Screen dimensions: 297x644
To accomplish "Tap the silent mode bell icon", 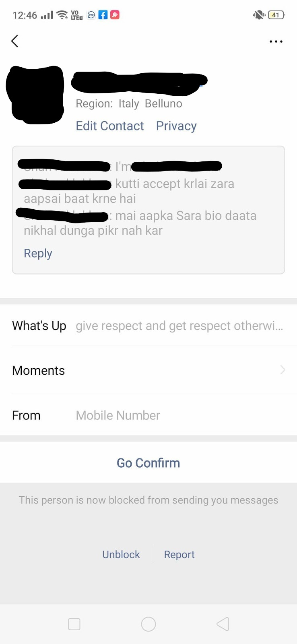I will tap(258, 15).
